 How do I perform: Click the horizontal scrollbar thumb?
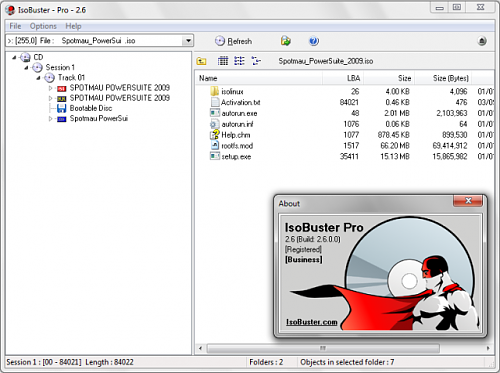(323, 348)
